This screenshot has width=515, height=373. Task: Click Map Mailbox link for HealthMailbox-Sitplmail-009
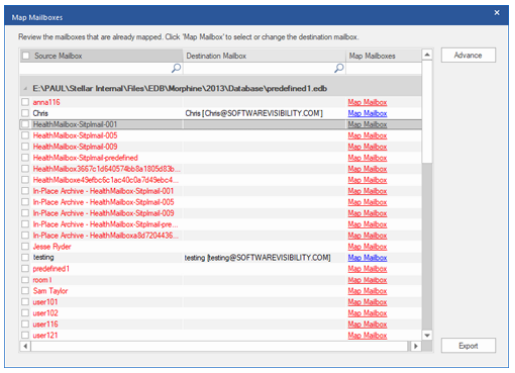pyautogui.click(x=367, y=147)
